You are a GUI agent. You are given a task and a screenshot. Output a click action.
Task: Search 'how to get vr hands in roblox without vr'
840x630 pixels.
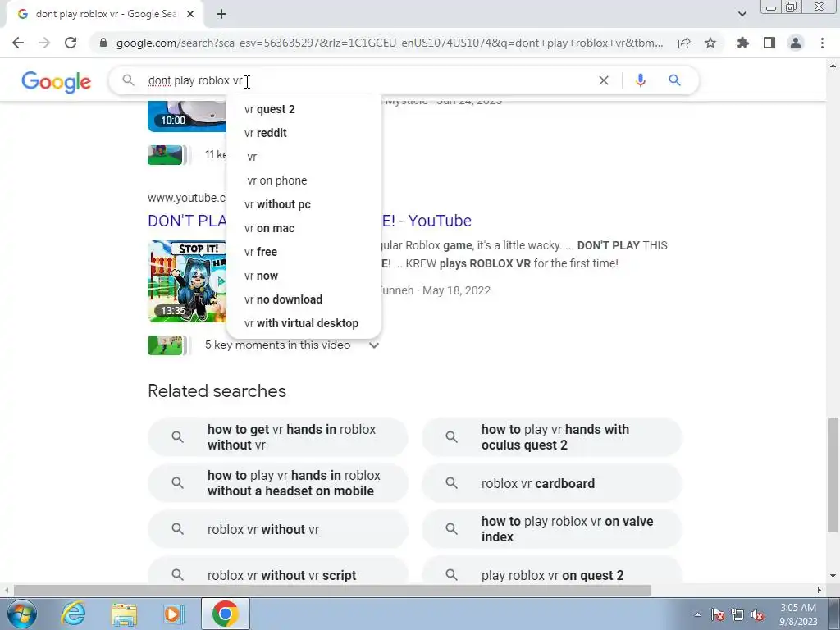click(x=277, y=437)
